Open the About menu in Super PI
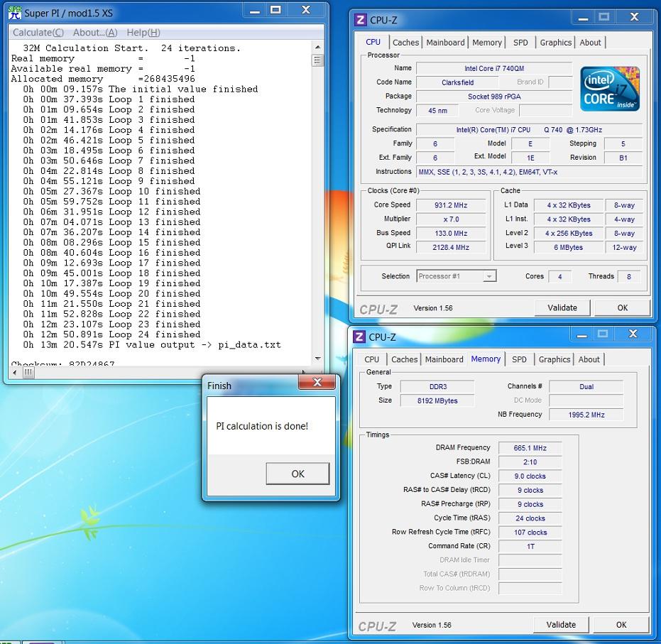The height and width of the screenshot is (644, 661). click(95, 33)
